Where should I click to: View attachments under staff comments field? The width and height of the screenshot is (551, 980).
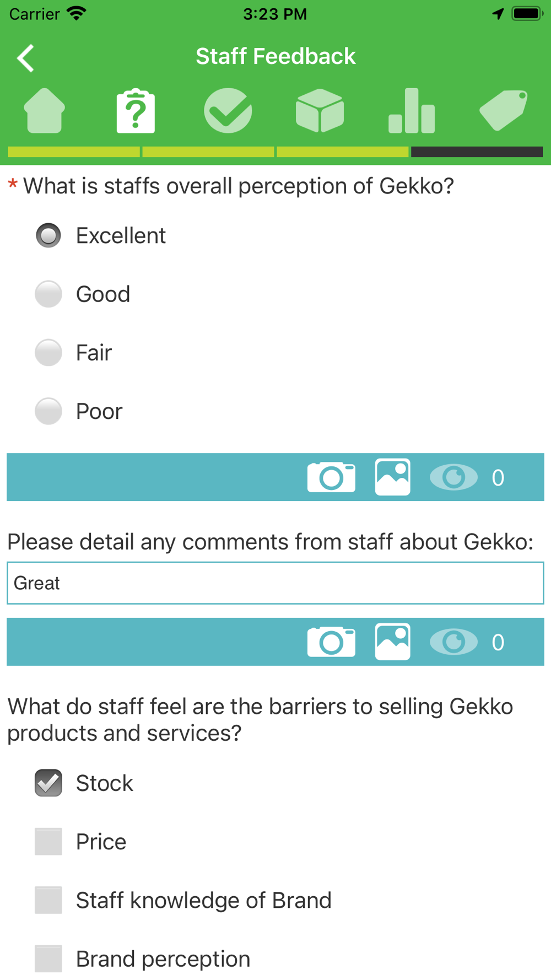click(453, 642)
